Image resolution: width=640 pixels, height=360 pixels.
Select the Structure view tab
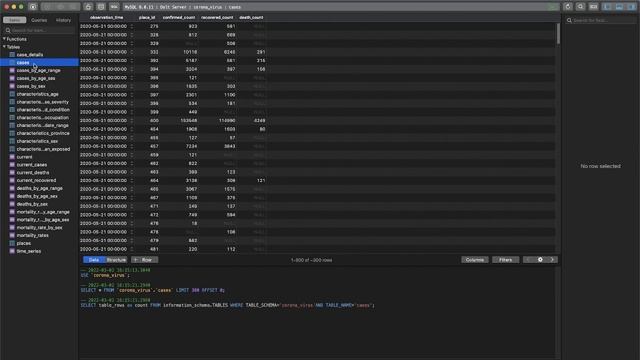116,260
